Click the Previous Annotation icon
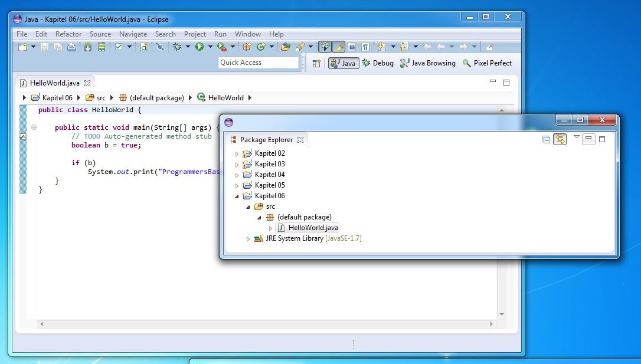This screenshot has width=641, height=364. point(404,47)
